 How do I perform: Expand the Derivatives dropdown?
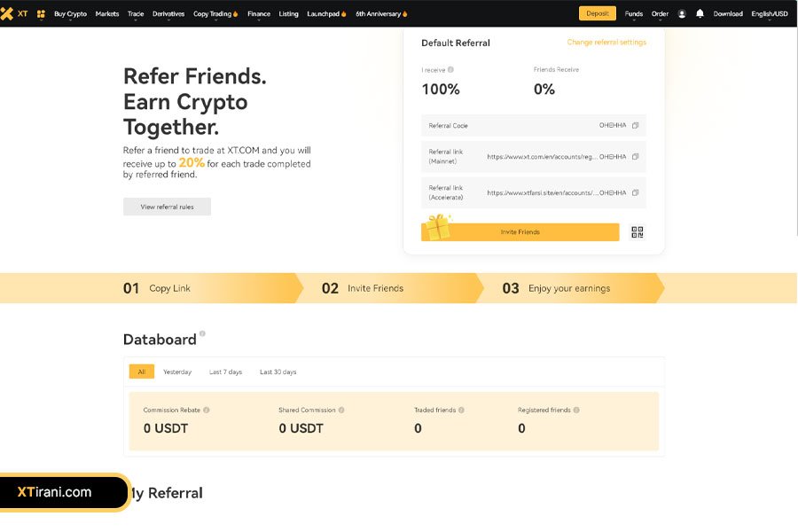point(168,14)
